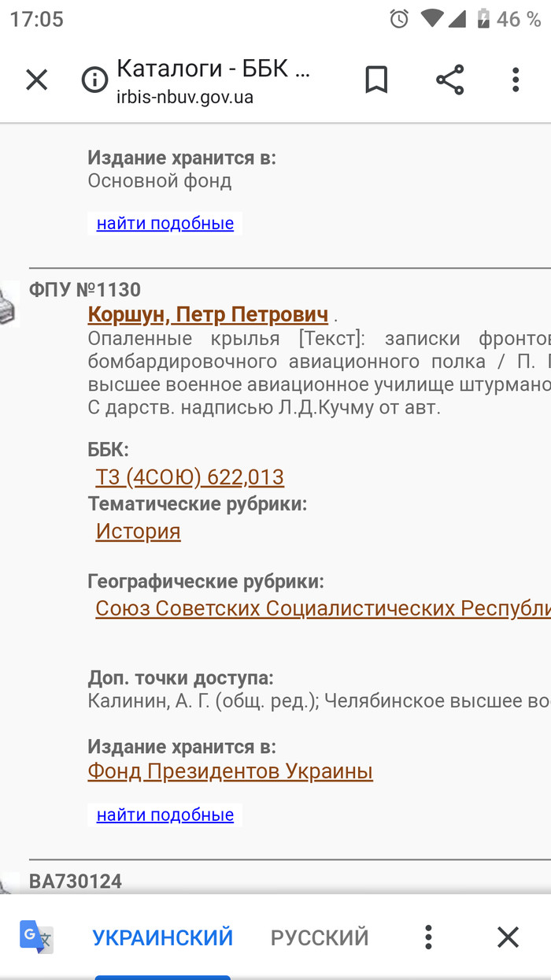Click first найти подобные button
This screenshot has width=551, height=980.
pyautogui.click(x=165, y=224)
